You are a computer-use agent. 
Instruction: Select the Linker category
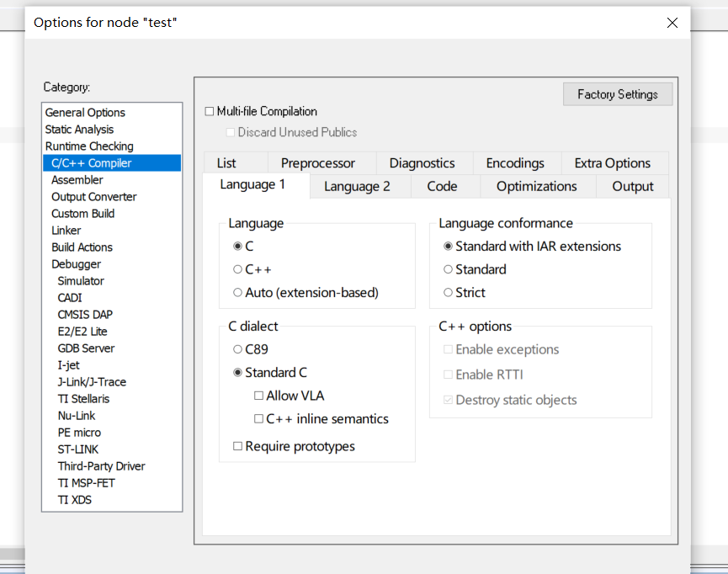click(x=112, y=231)
